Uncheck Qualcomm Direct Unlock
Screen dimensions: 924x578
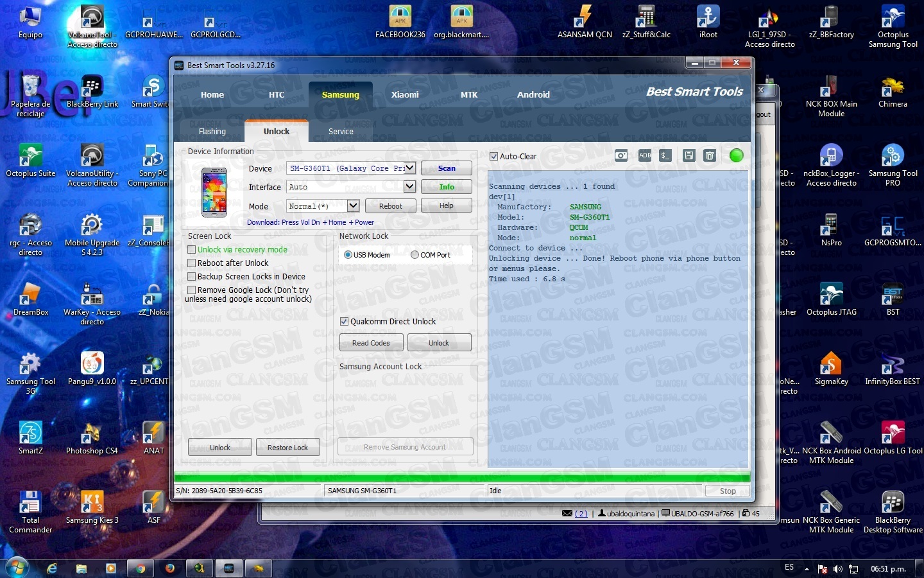click(344, 321)
